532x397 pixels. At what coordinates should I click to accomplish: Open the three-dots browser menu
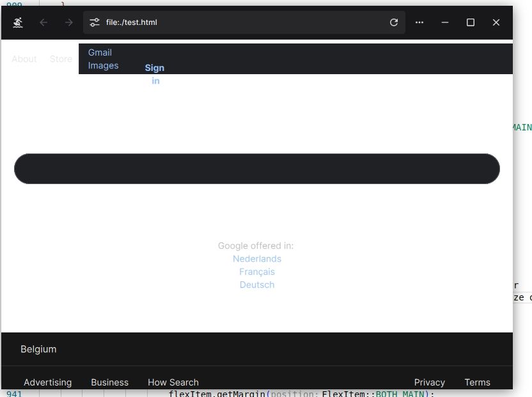pos(419,22)
